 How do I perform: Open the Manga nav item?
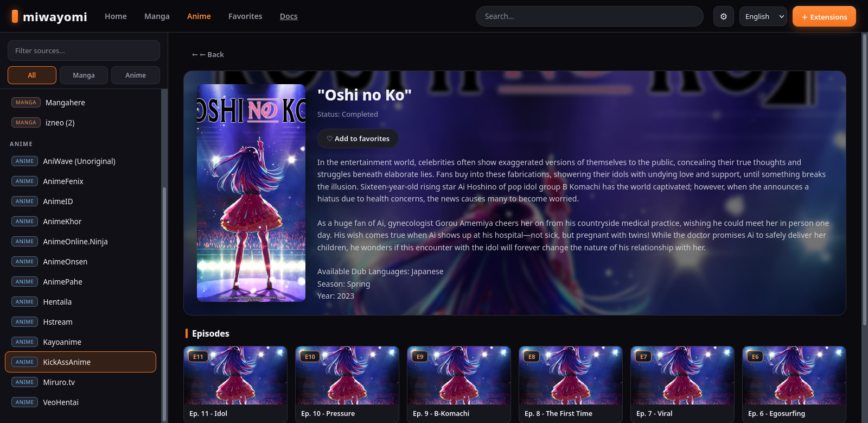click(x=157, y=16)
